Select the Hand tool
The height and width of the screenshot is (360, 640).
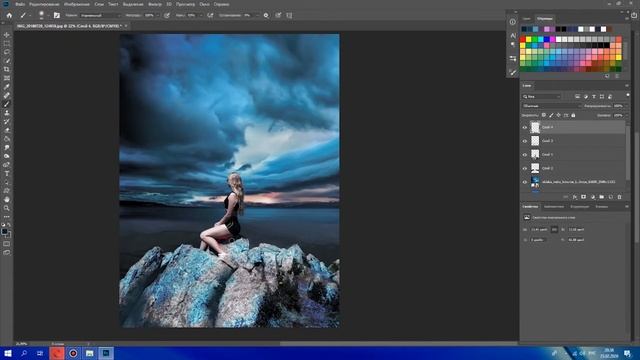(7, 200)
